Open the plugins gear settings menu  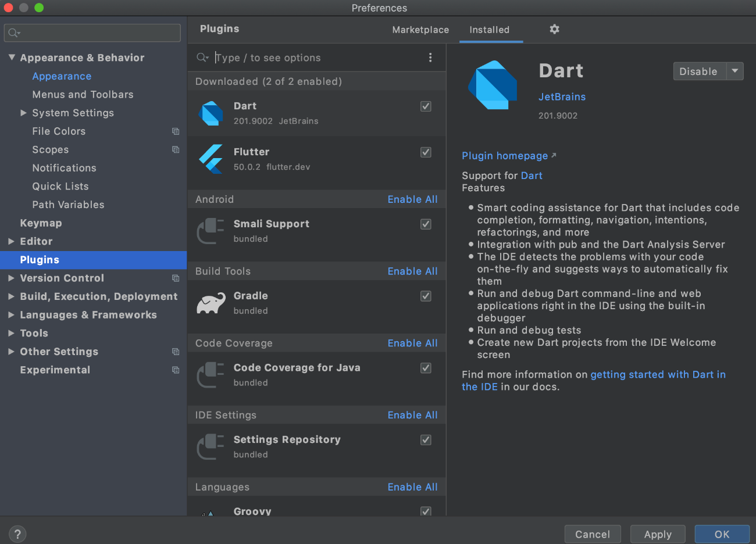(554, 29)
